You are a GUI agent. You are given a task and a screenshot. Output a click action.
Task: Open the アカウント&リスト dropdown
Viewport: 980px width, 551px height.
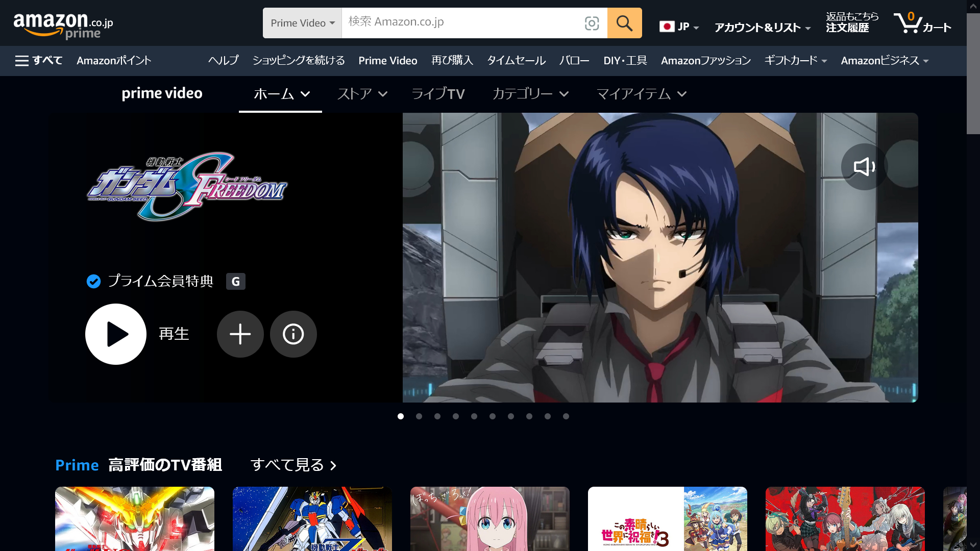pyautogui.click(x=762, y=28)
